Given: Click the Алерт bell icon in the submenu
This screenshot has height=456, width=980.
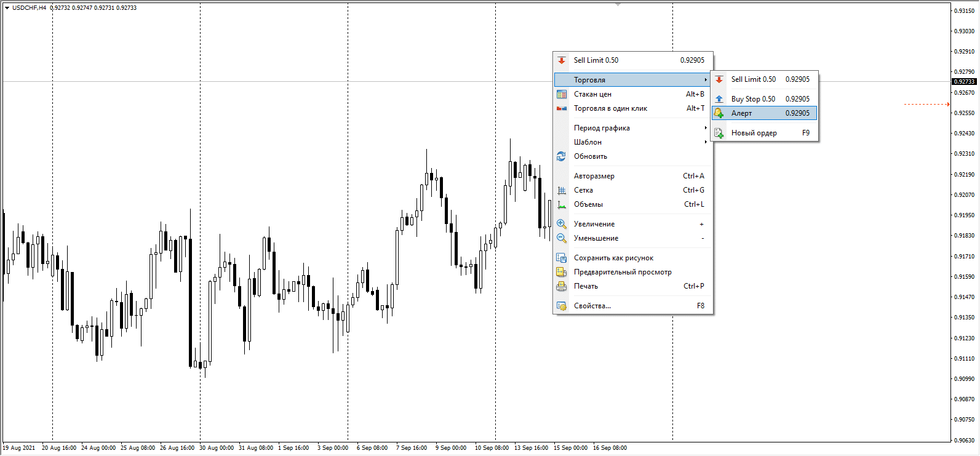Looking at the screenshot, I should click(x=719, y=113).
